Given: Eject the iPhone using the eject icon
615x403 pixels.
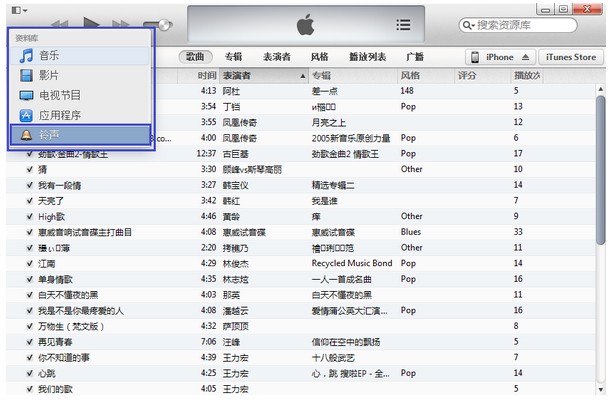Looking at the screenshot, I should tap(526, 57).
